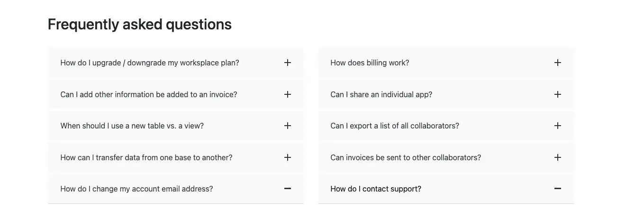
Task: Expand 'How do I upgrade / downgrade' question text
Action: [x=150, y=63]
